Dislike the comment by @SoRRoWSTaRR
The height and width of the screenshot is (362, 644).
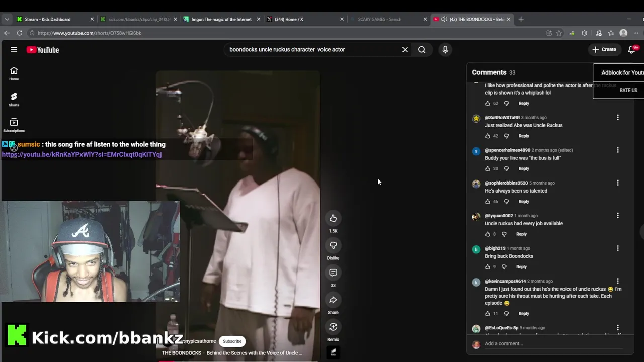tap(507, 136)
